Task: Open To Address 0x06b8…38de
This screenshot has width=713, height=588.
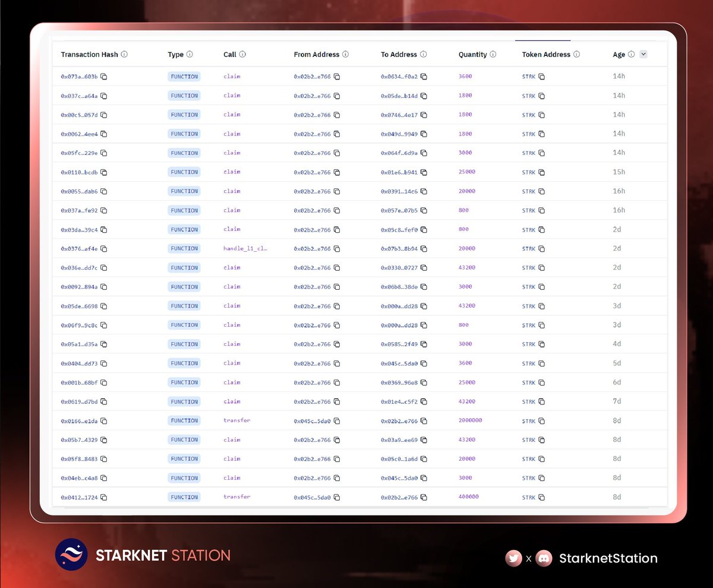Action: (x=399, y=287)
